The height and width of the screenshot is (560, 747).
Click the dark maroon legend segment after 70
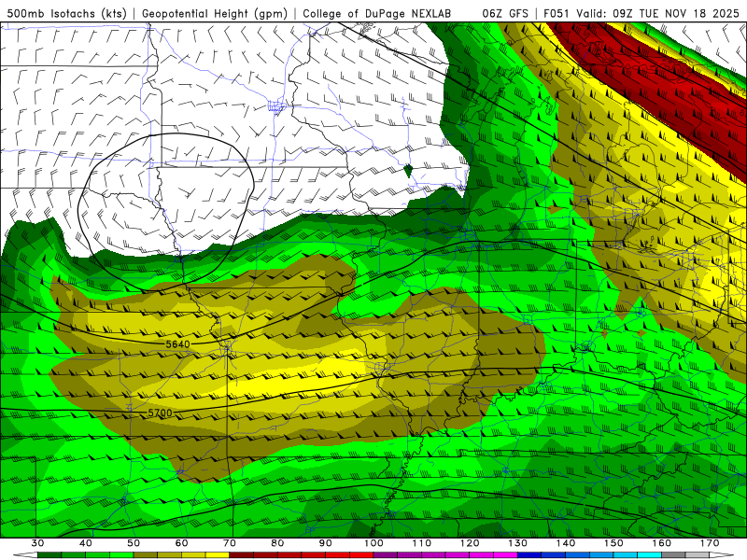point(242,555)
